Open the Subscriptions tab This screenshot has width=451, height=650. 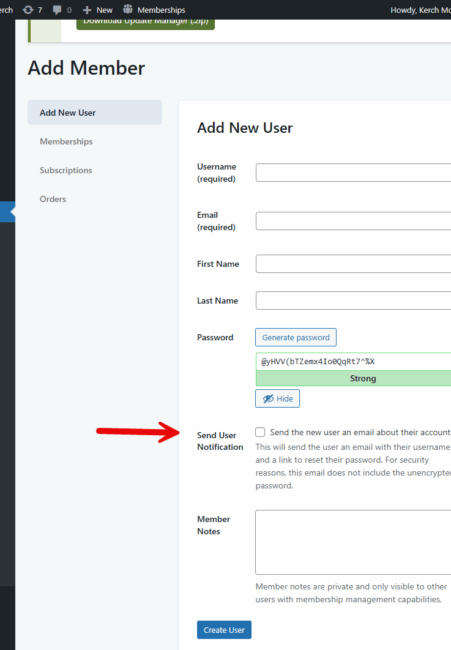click(66, 170)
